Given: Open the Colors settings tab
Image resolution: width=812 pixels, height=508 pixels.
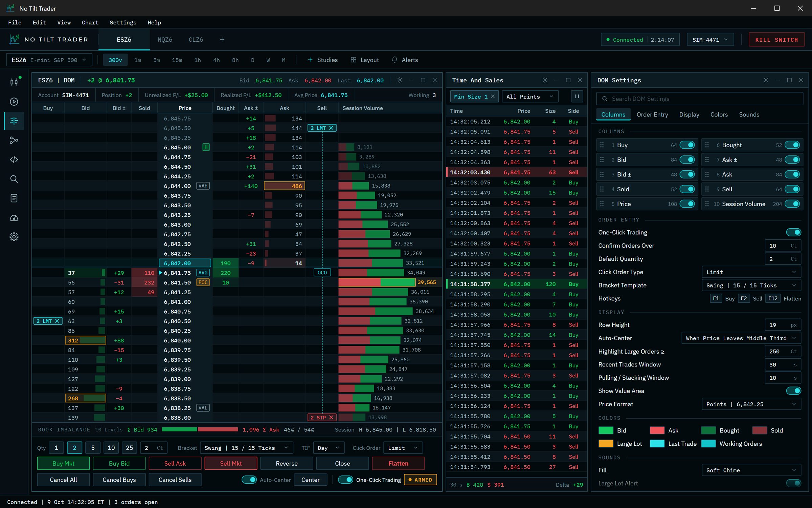Looking at the screenshot, I should point(719,114).
